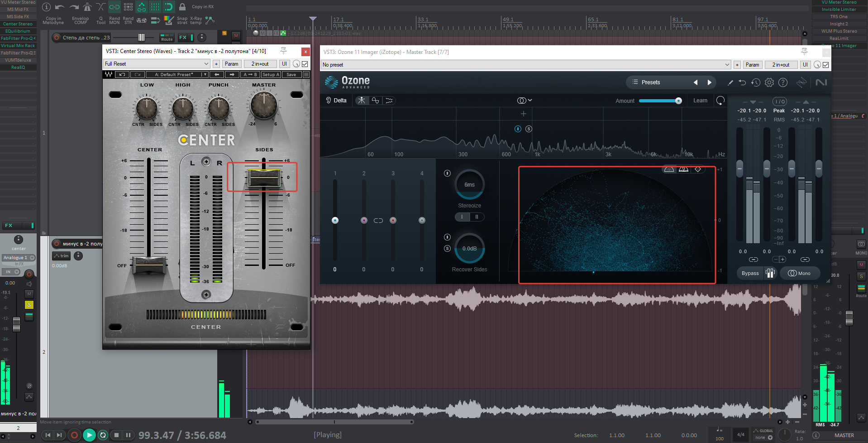868x443 pixels.
Task: Open No preset dropdown in Ozone Imager window
Action: click(526, 65)
